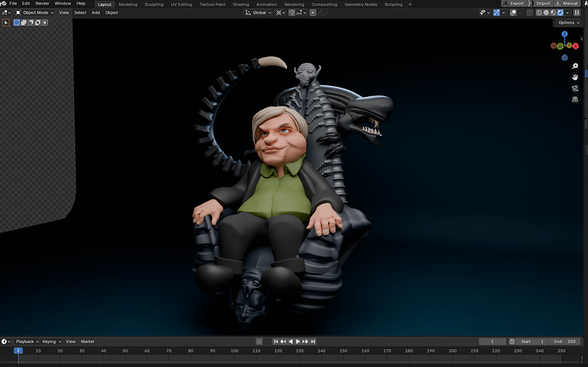
Task: Select the tweak select tool icon
Action: tap(6, 22)
